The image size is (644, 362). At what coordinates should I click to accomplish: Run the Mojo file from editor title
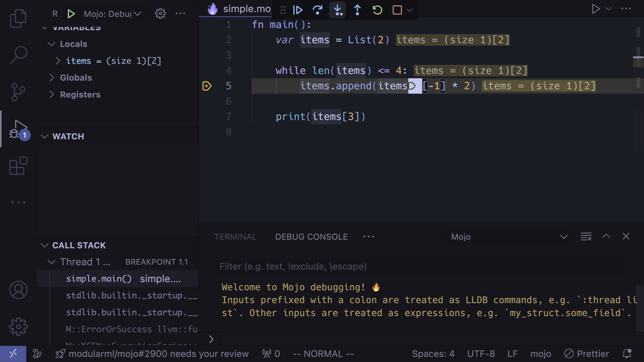point(596,9)
